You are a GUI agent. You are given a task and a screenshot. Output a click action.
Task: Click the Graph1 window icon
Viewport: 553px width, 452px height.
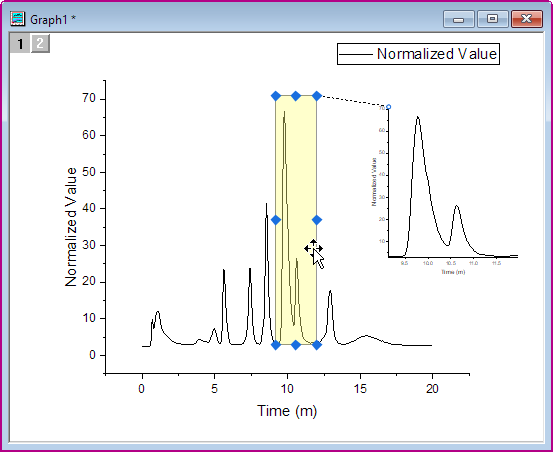pyautogui.click(x=17, y=19)
